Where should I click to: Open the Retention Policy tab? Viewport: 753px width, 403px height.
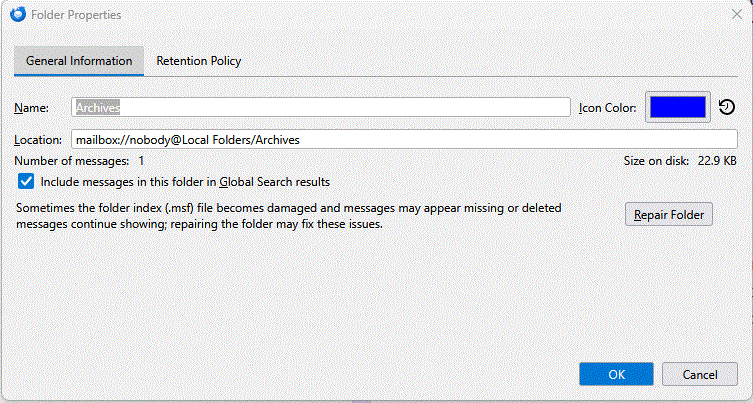(198, 61)
